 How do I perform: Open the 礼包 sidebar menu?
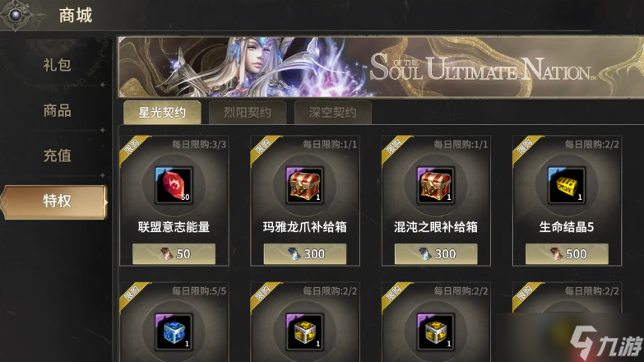(x=57, y=65)
